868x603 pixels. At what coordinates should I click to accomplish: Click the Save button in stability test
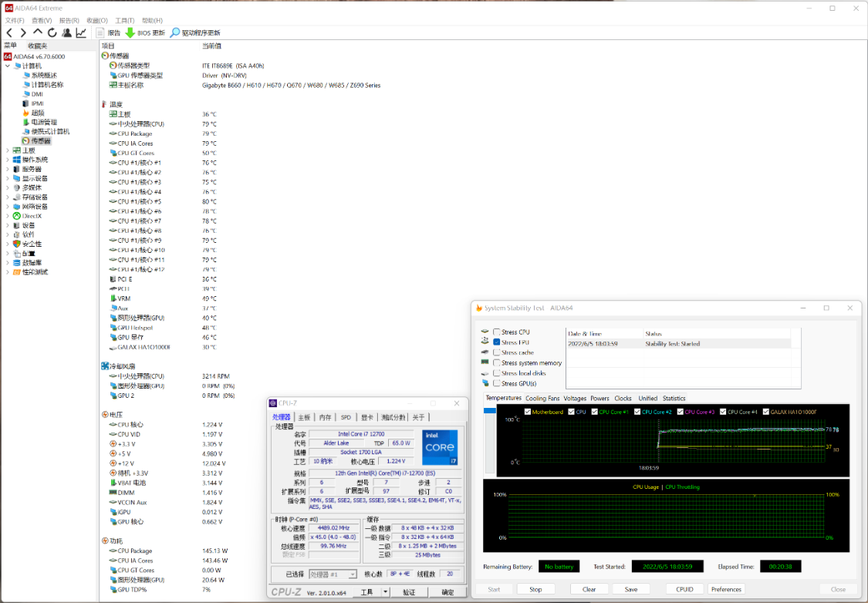631,589
